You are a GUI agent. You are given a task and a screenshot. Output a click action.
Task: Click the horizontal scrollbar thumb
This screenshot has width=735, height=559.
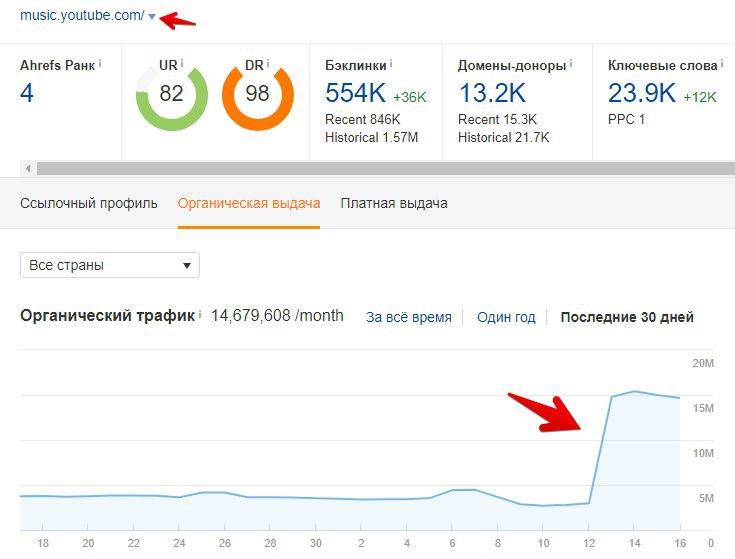pos(386,168)
